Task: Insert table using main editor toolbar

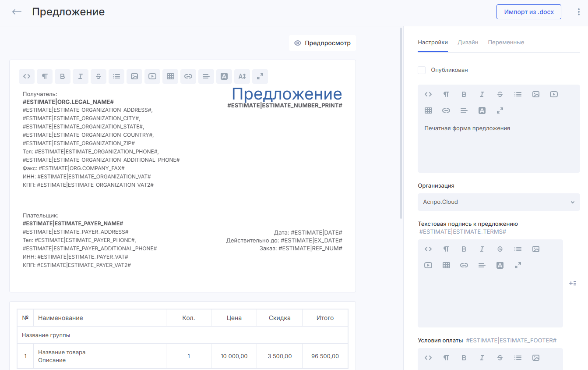Action: click(x=170, y=76)
